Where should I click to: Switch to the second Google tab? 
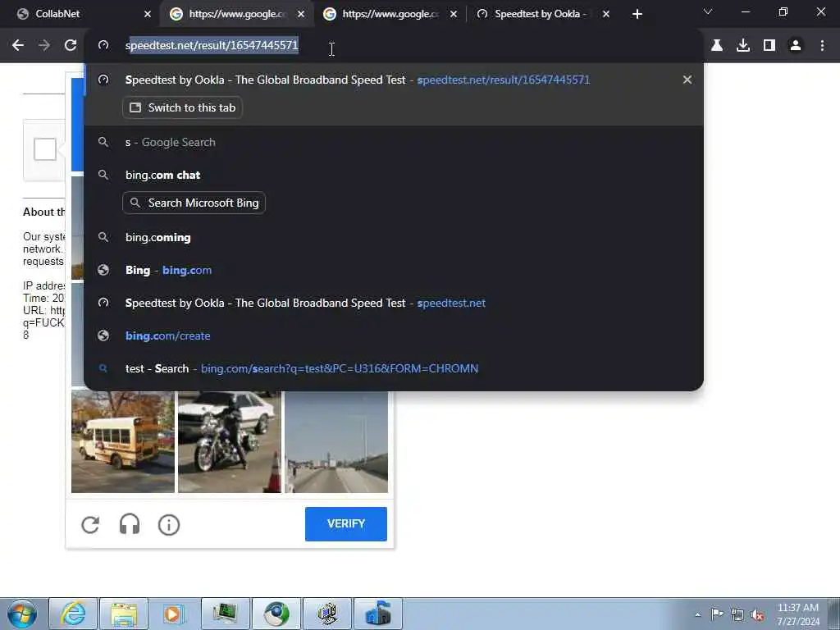pyautogui.click(x=389, y=14)
